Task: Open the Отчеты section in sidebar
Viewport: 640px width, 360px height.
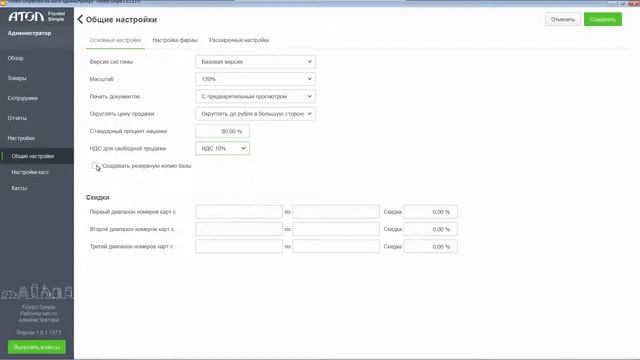Action: point(17,118)
